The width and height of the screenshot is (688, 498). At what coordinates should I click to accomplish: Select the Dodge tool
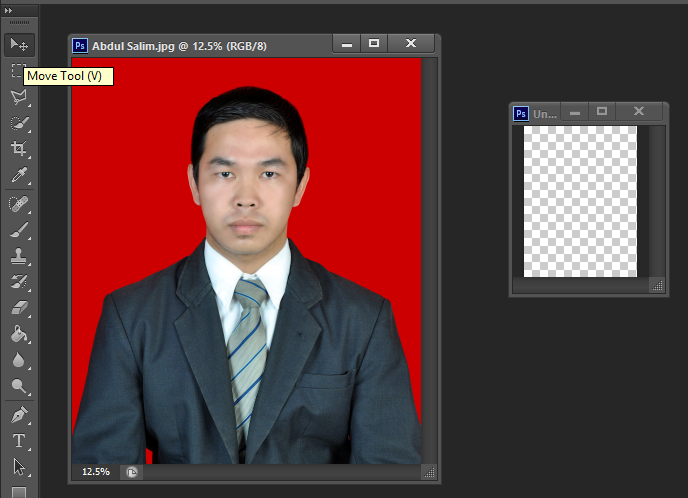pos(19,386)
